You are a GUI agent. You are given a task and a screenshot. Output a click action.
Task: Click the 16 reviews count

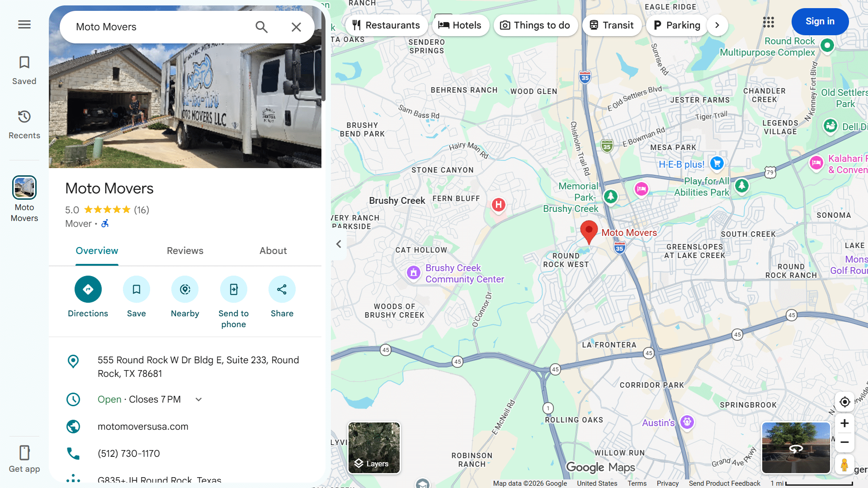pos(142,210)
